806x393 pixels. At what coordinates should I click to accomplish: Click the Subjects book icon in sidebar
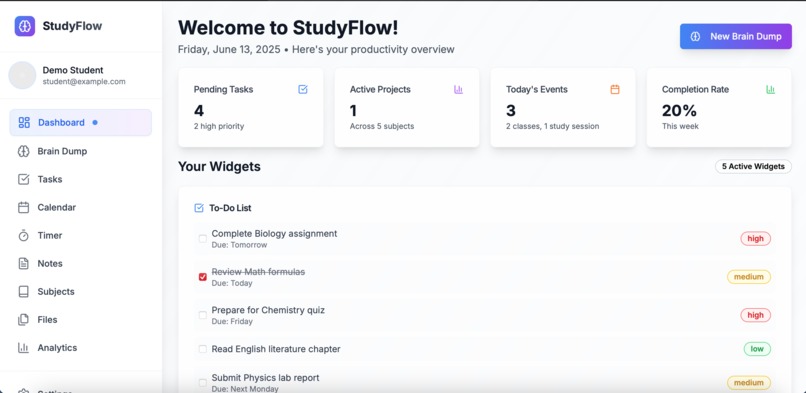(24, 292)
